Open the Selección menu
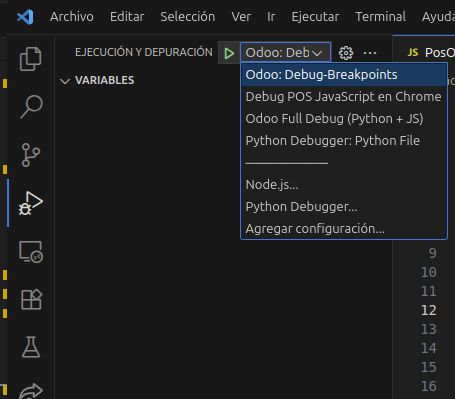The width and height of the screenshot is (455, 399). (x=188, y=17)
